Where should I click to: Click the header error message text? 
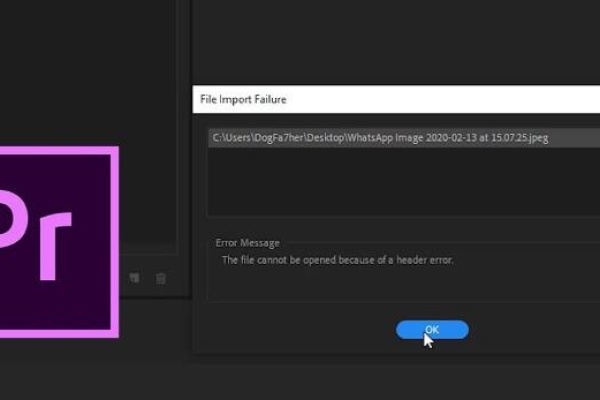point(337,260)
